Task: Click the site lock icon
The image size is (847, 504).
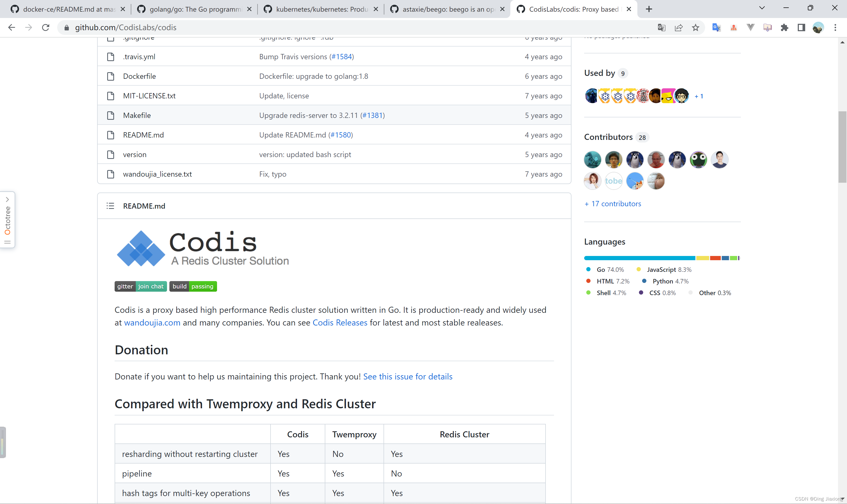Action: [67, 28]
